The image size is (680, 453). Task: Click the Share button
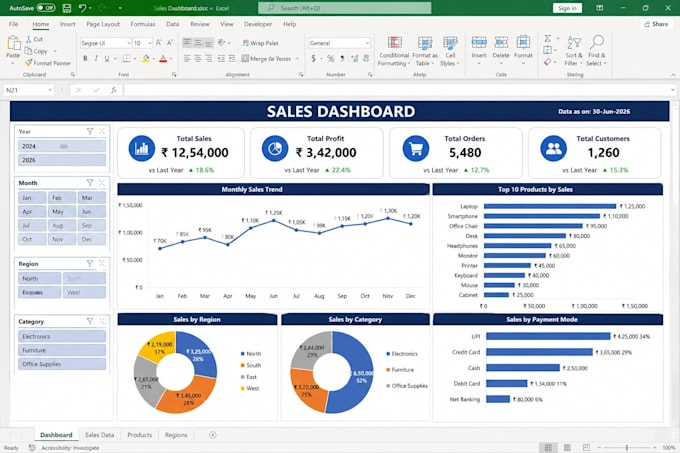[x=656, y=24]
